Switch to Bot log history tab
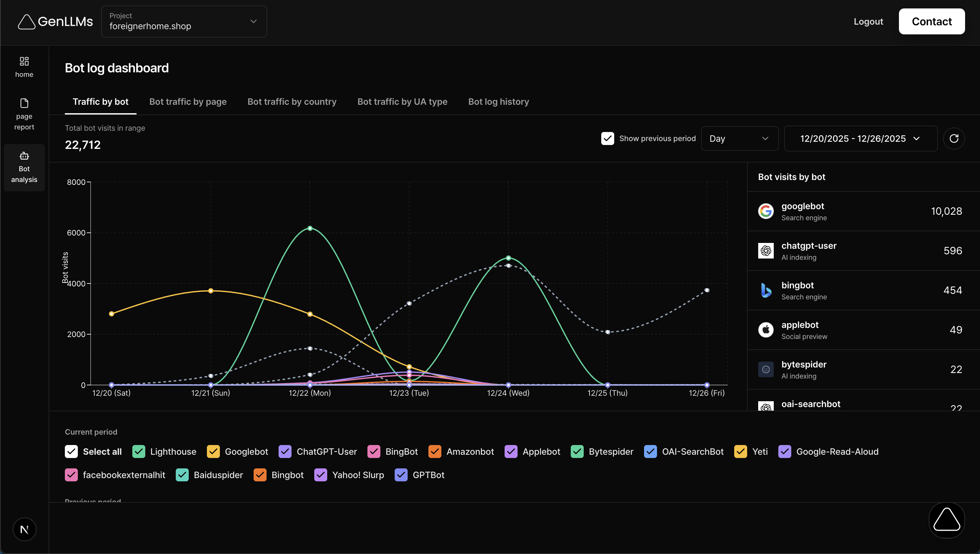Screen dimensions: 980x554 click(x=498, y=102)
